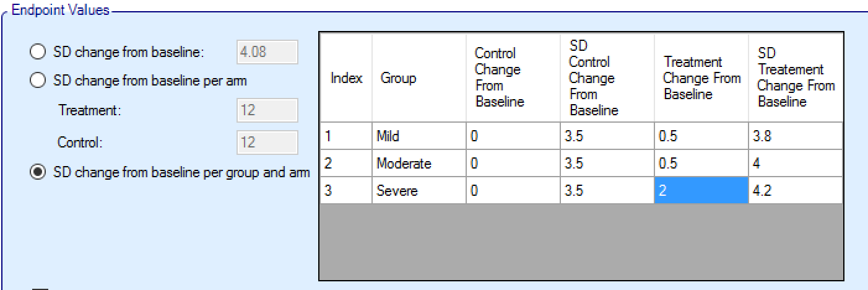Viewport: 868px width, 290px height.
Task: Click Severe row SD treatment cell 4.2
Action: coord(796,191)
